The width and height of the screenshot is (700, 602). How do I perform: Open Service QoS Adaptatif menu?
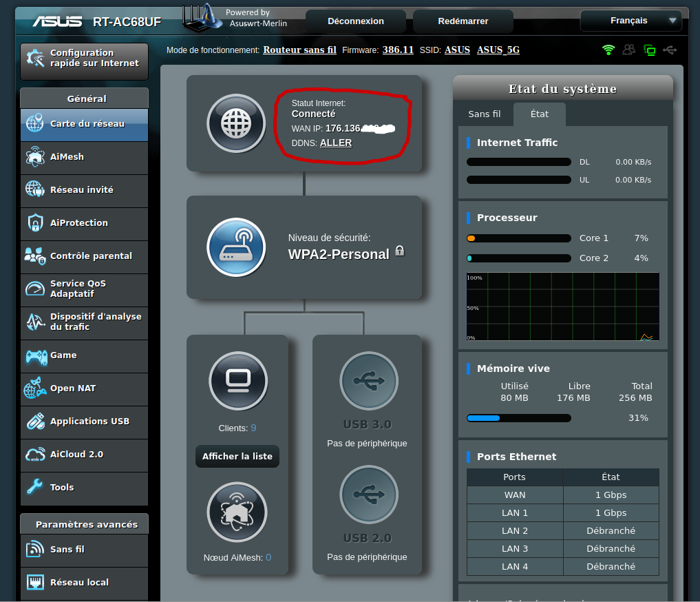85,290
